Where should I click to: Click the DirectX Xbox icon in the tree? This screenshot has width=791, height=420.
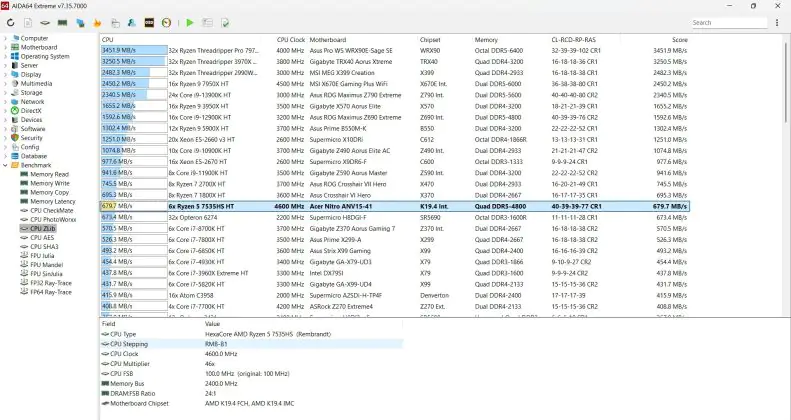[15, 111]
